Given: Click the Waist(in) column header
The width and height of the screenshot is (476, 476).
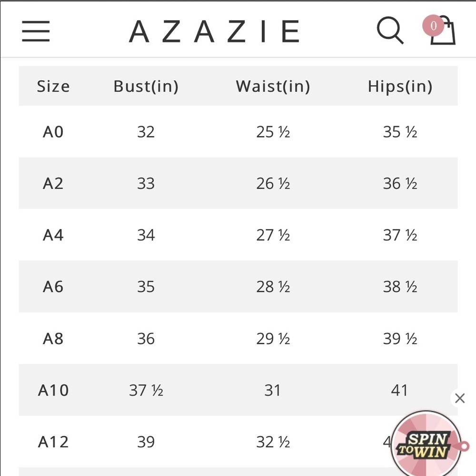Looking at the screenshot, I should coord(273,86).
